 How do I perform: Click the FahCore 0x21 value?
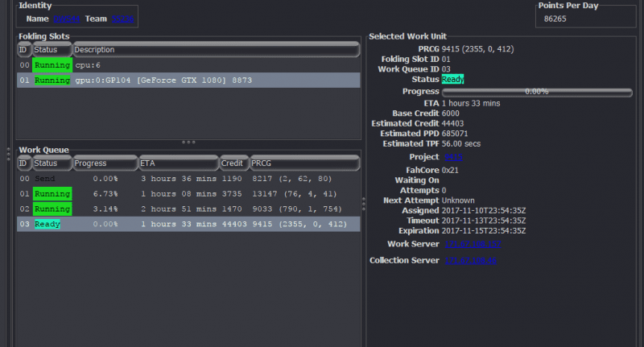pos(450,170)
